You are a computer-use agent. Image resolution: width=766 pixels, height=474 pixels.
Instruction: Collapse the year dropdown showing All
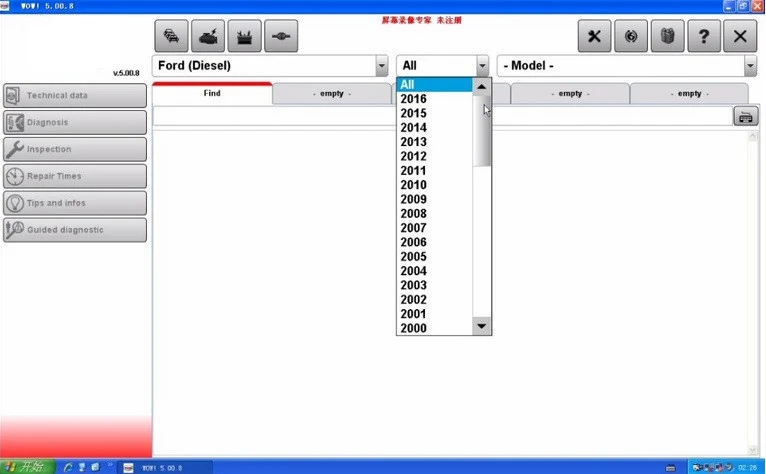(x=482, y=65)
